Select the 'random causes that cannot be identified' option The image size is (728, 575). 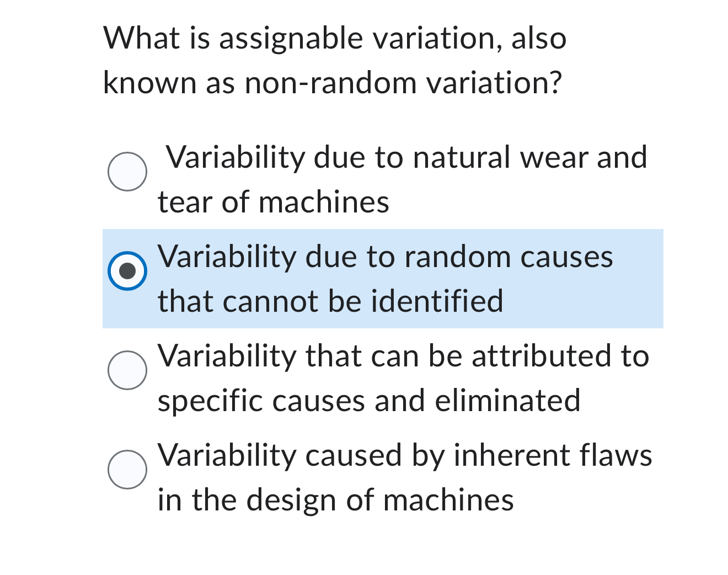pyautogui.click(x=127, y=270)
